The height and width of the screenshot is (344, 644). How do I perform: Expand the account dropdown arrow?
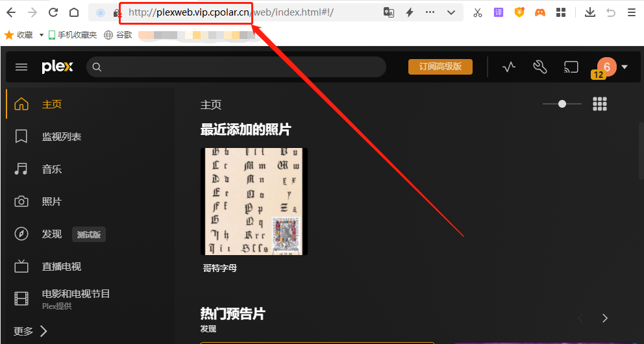tap(625, 67)
